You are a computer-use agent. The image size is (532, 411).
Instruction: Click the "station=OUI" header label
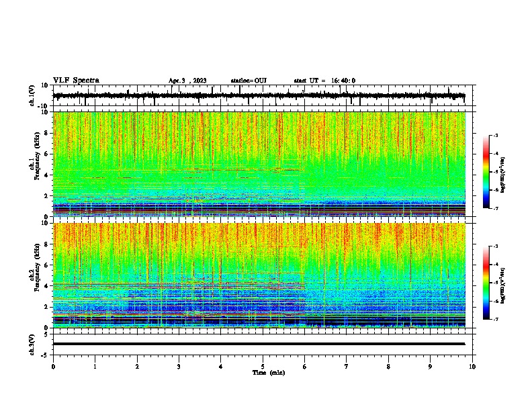click(x=249, y=81)
